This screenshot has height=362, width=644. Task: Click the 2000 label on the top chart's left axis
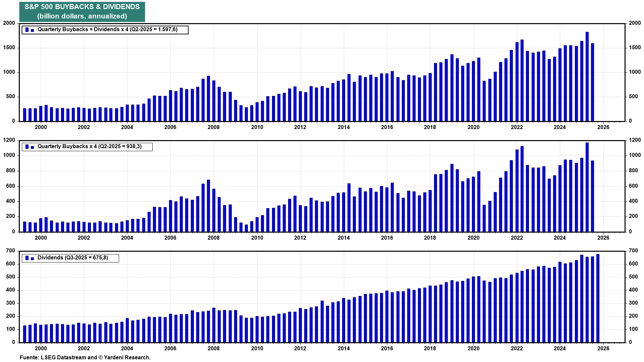click(x=9, y=23)
